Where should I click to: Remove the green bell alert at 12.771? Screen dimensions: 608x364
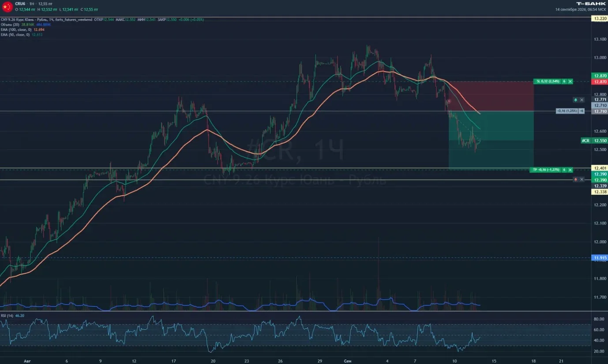pos(582,100)
